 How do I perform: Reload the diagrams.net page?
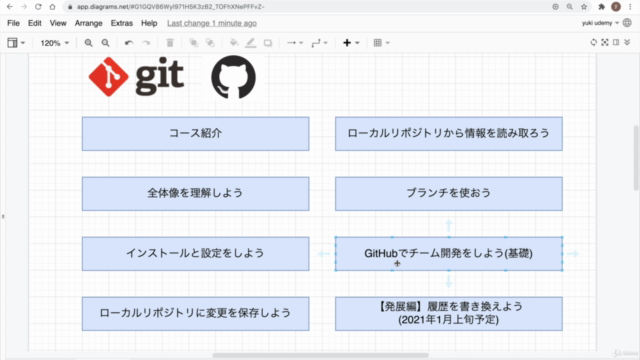(38, 7)
